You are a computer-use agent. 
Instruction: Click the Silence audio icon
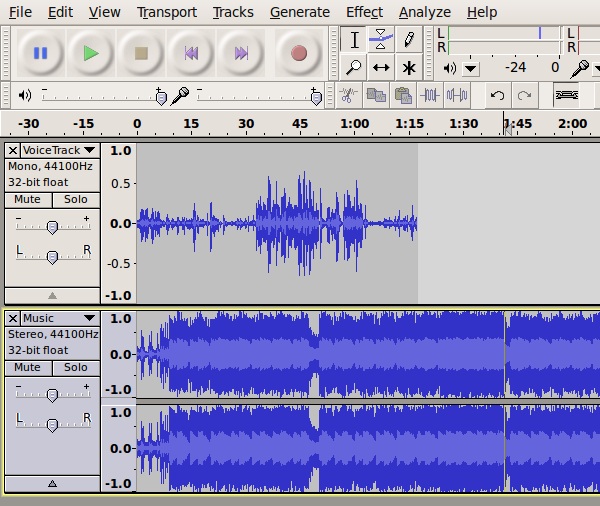458,96
